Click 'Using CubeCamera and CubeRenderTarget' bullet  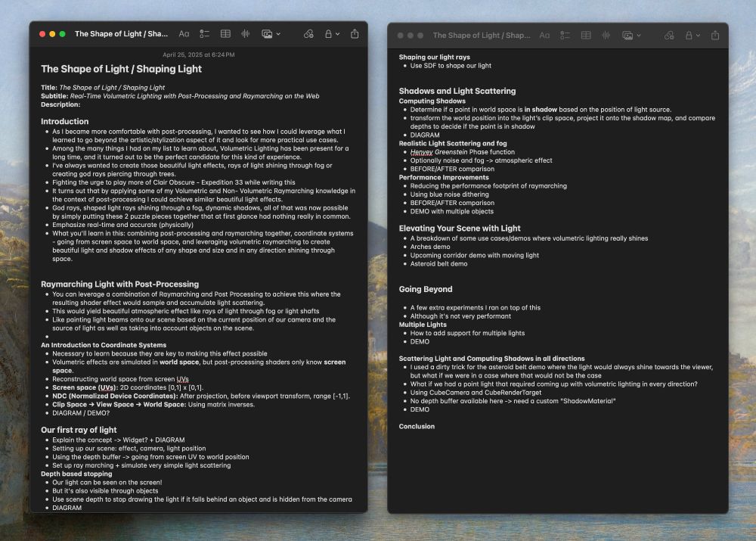pyautogui.click(x=476, y=393)
